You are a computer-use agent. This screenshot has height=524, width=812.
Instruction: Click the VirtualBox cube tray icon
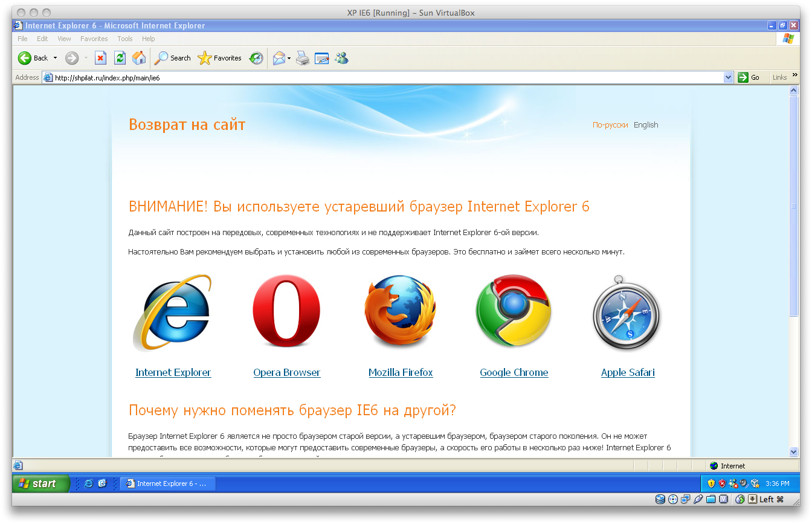coord(755,484)
